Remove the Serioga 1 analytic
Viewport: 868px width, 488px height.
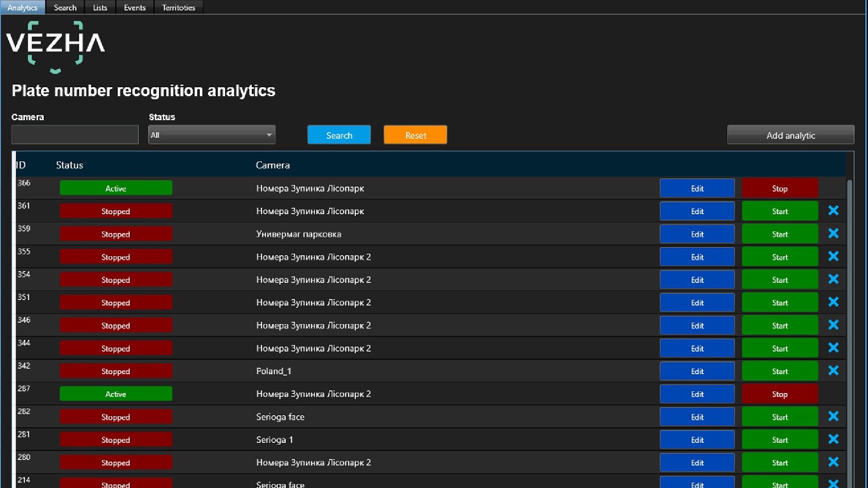point(833,439)
